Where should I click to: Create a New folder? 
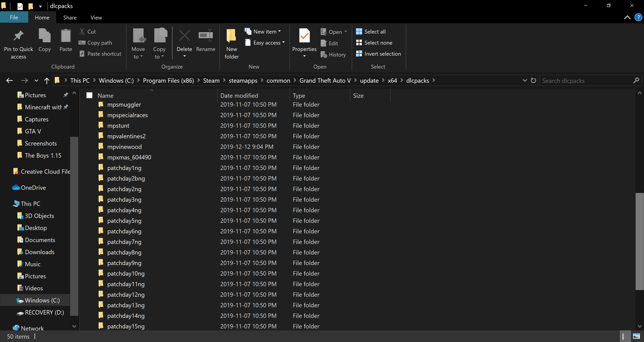(231, 44)
